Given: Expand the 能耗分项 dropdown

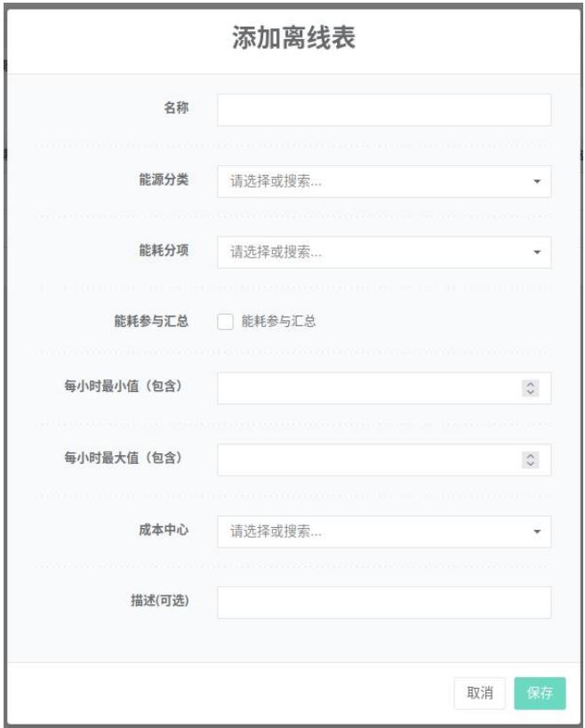Looking at the screenshot, I should click(384, 252).
